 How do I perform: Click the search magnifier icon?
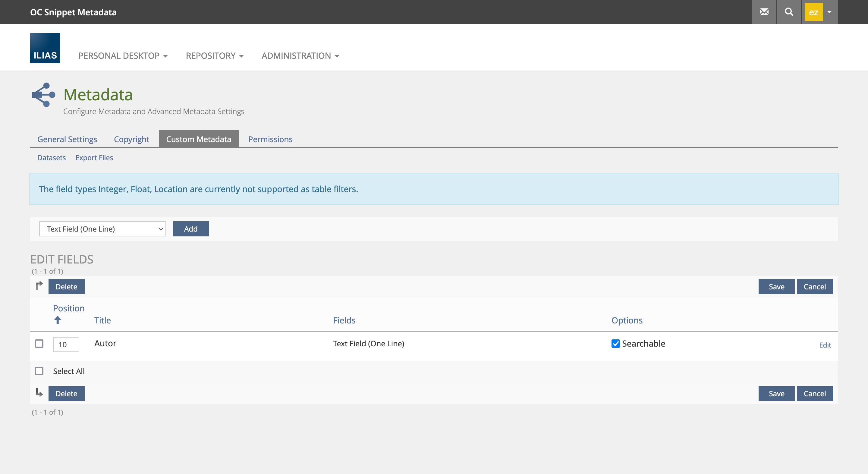788,12
